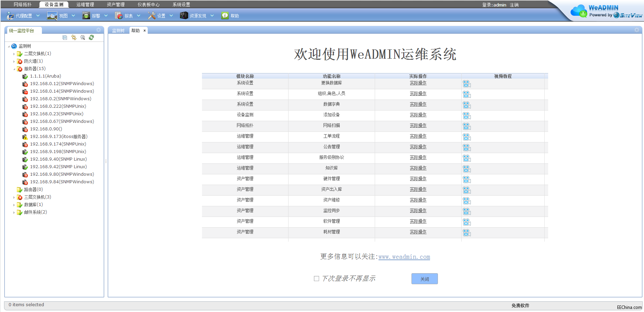Click the 资源发现 toolbar icon
This screenshot has height=312, width=644.
pyautogui.click(x=184, y=15)
